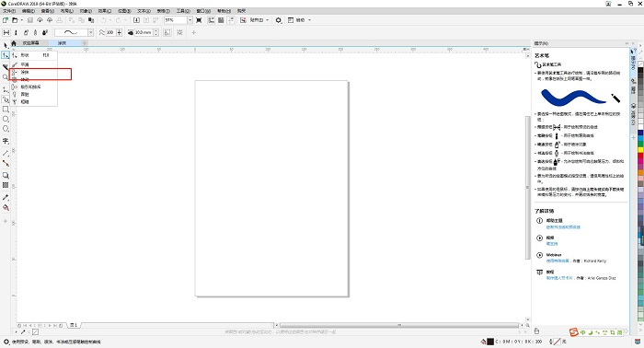Open Options via the gear icon

[x=279, y=19]
